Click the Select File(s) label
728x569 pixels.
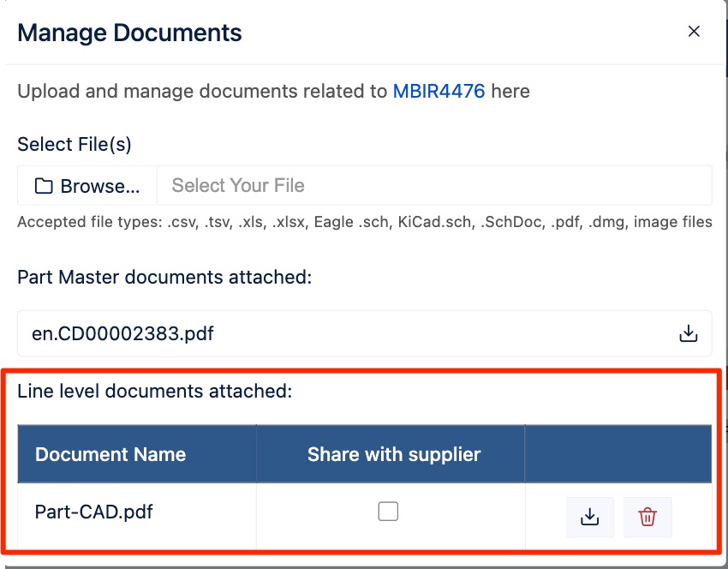pyautogui.click(x=75, y=145)
